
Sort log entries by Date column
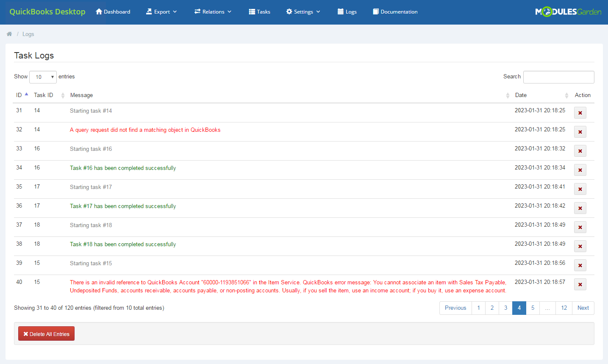[x=521, y=95]
